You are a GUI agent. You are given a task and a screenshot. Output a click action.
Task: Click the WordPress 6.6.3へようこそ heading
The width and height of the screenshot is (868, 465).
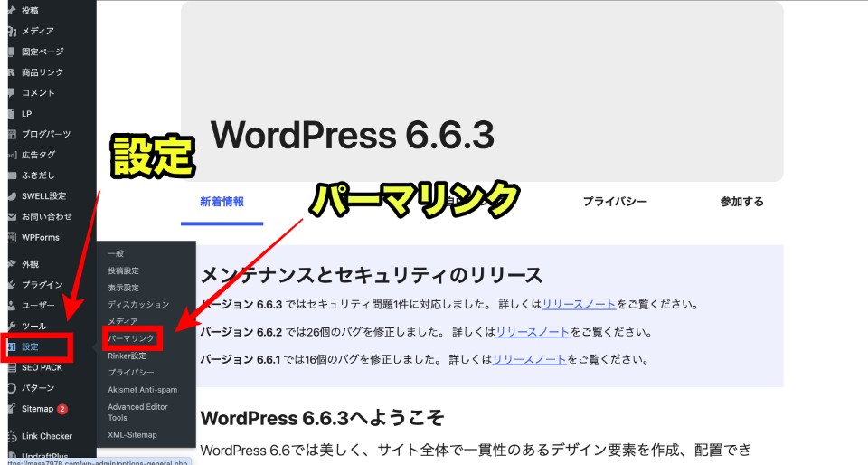point(322,419)
